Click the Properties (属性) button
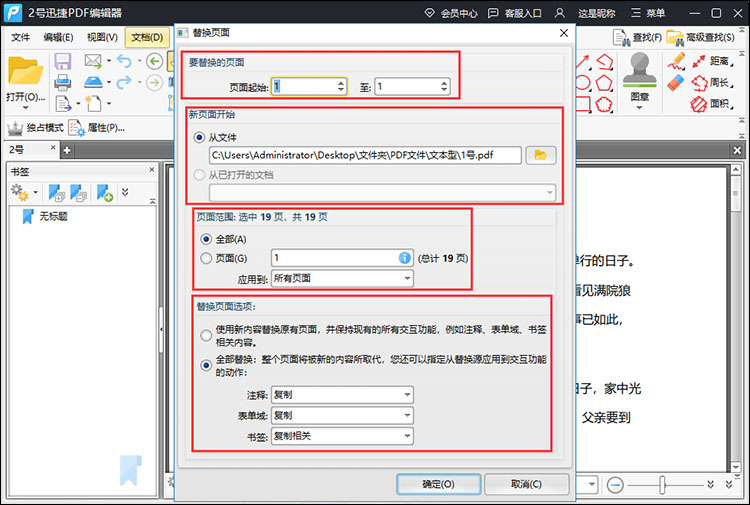 (x=97, y=128)
